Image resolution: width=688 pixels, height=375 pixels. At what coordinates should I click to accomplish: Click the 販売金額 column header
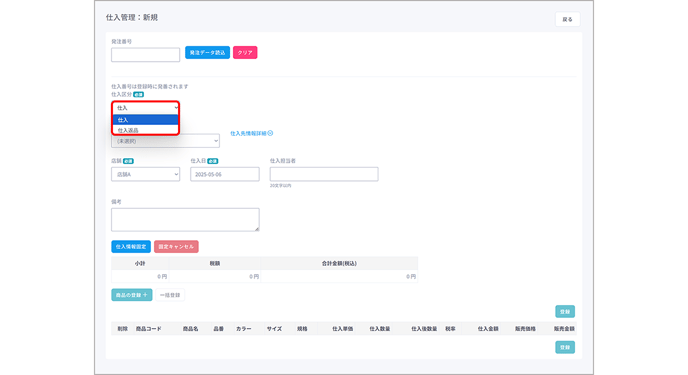[564, 329]
